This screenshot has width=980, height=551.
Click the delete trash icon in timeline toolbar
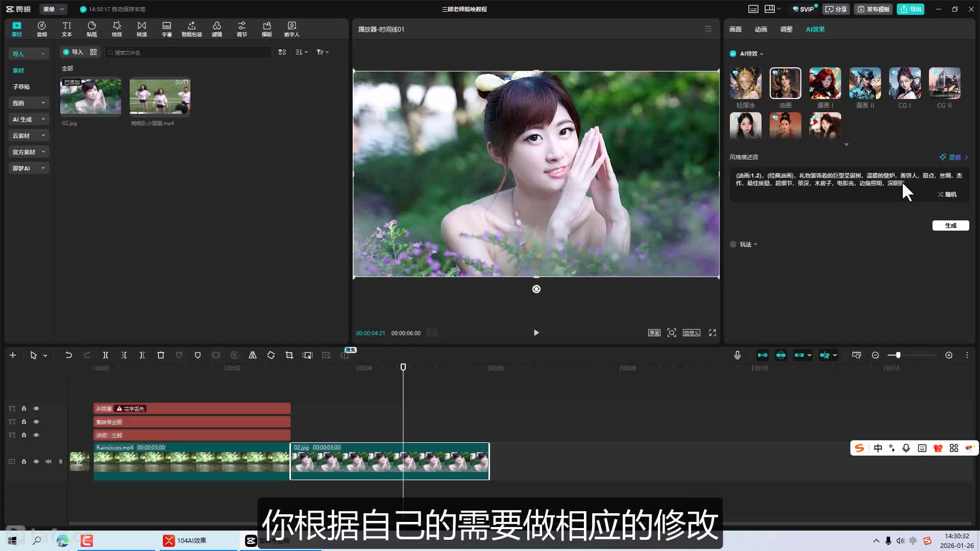point(161,355)
